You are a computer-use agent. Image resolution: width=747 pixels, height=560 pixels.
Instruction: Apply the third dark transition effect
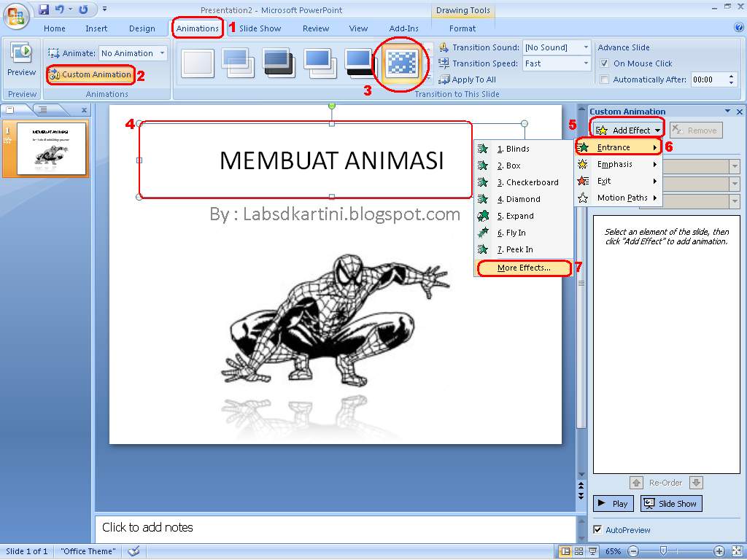[279, 63]
